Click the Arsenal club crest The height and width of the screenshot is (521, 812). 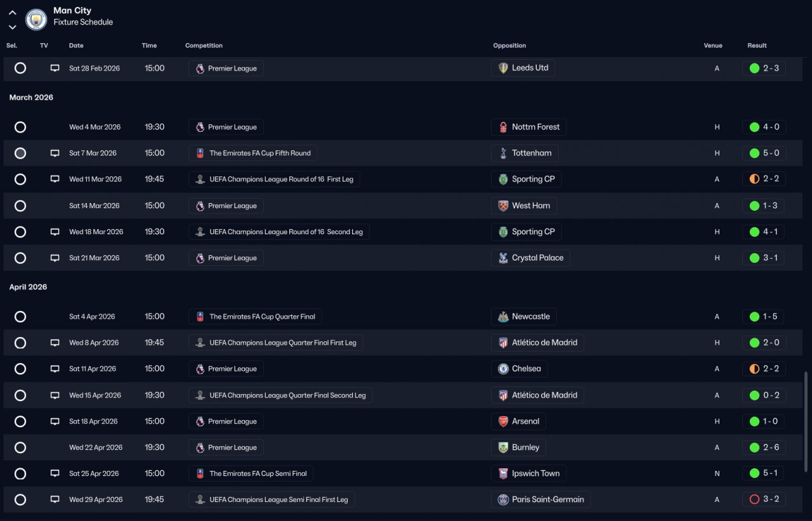click(503, 421)
